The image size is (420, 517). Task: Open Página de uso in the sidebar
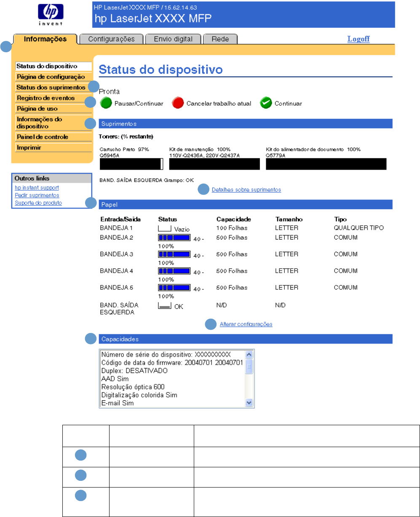click(54, 108)
